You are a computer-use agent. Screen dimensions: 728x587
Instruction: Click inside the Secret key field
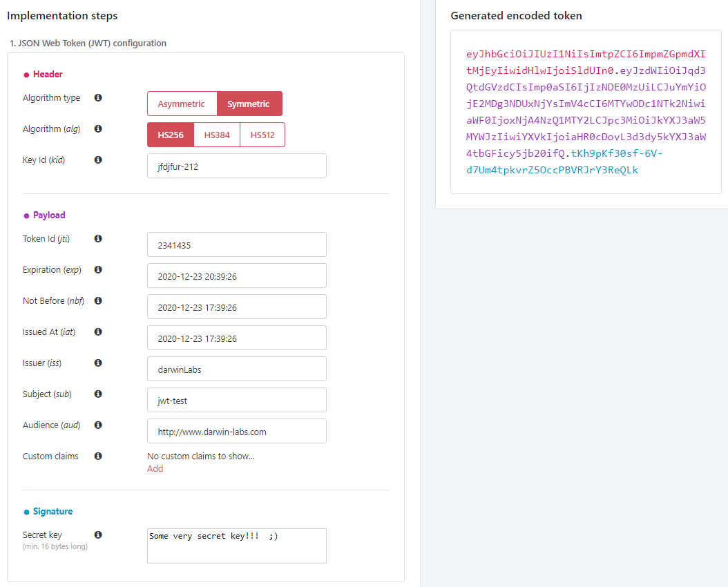[x=236, y=546]
